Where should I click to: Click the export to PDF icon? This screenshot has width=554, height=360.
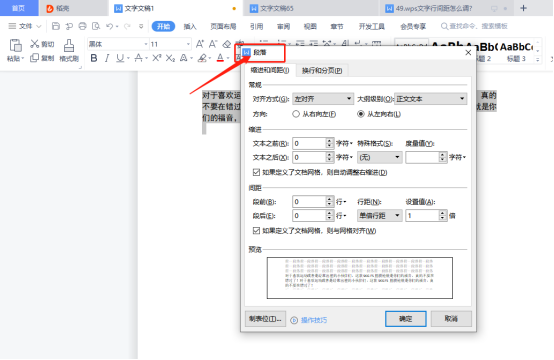click(x=69, y=26)
